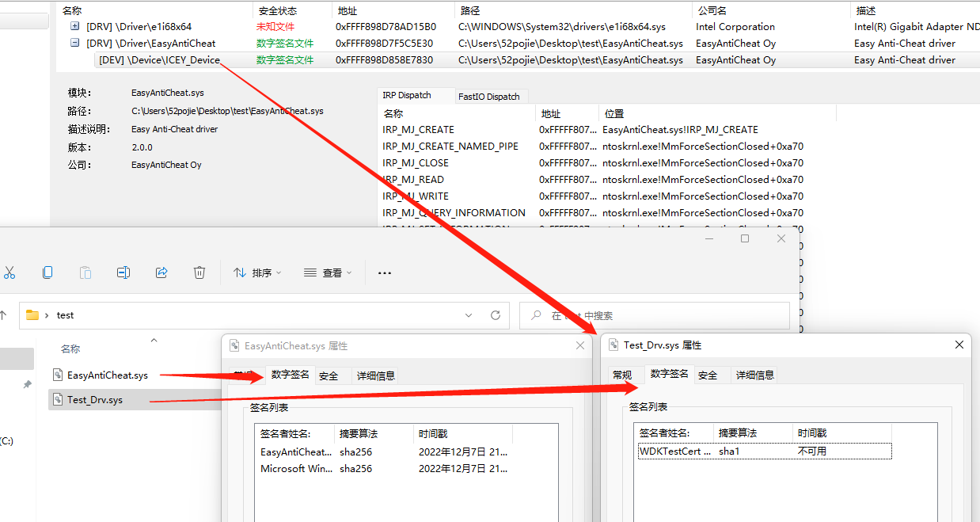
Task: Open the 排序 sort dropdown
Action: click(263, 272)
